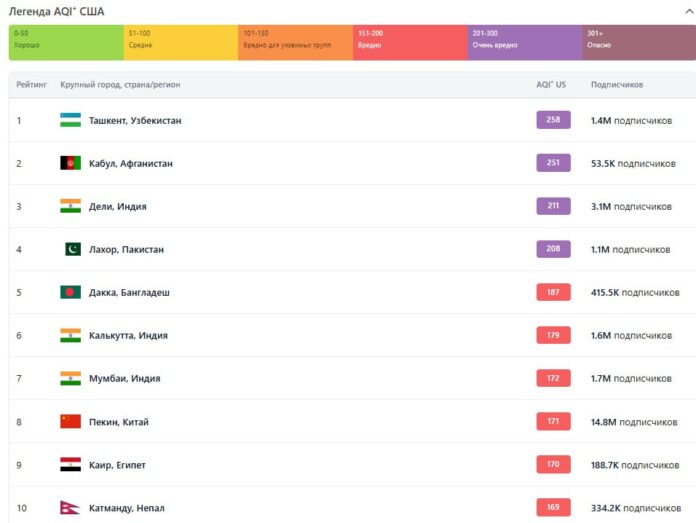The image size is (696, 523).
Task: Click the 187 AQI badge for Дакка
Action: coord(553,292)
